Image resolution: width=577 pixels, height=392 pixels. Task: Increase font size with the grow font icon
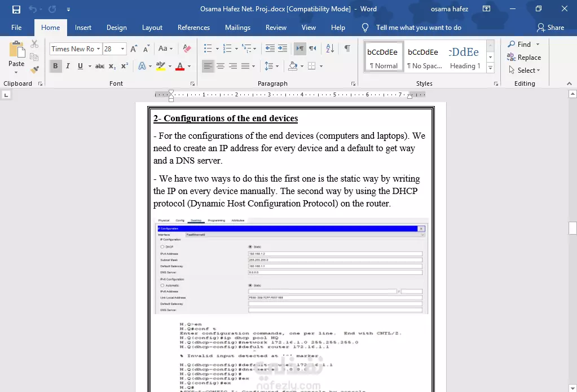click(x=134, y=49)
